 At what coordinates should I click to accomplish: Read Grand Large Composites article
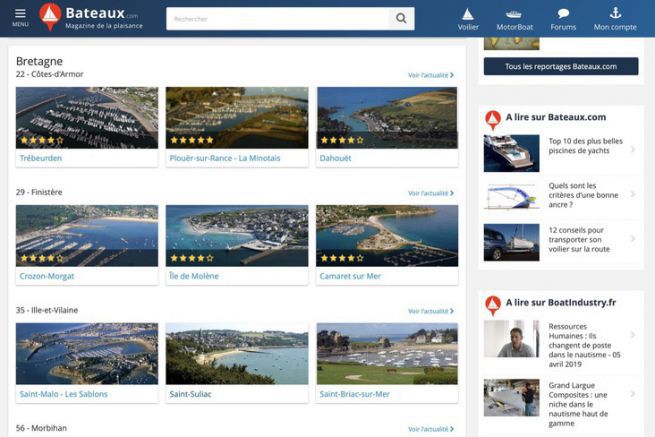(578, 404)
